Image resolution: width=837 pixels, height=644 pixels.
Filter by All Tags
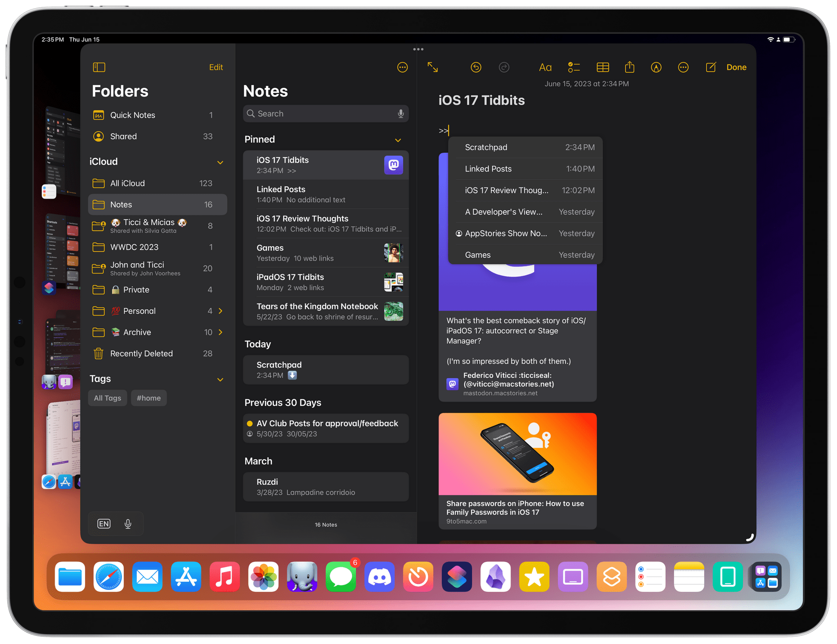point(107,398)
